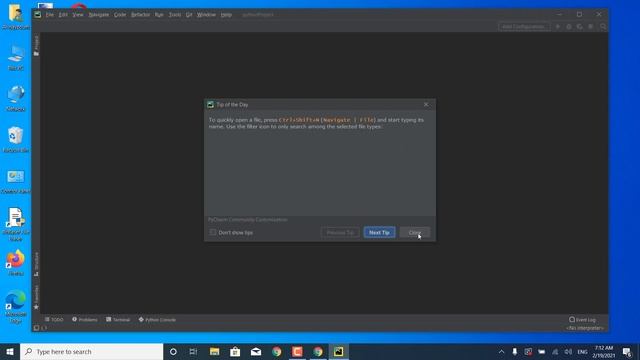The width and height of the screenshot is (640, 360).
Task: Open the Git menu
Action: tap(189, 15)
